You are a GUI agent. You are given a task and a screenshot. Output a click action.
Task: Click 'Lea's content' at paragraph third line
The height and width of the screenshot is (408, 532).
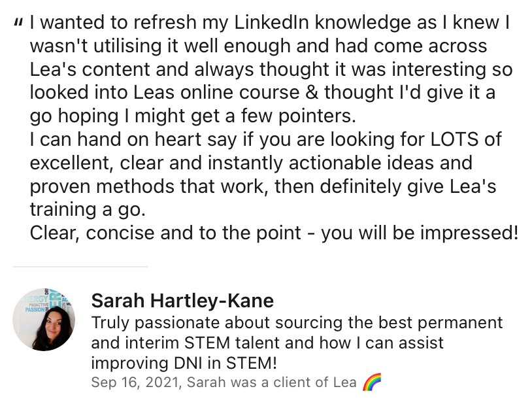coord(90,69)
